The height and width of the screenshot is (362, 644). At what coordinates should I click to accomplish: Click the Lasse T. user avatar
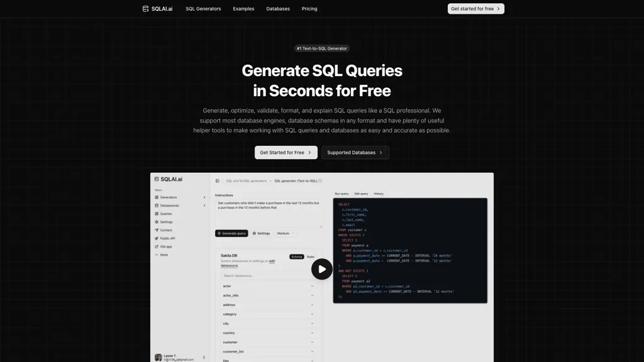(158, 358)
